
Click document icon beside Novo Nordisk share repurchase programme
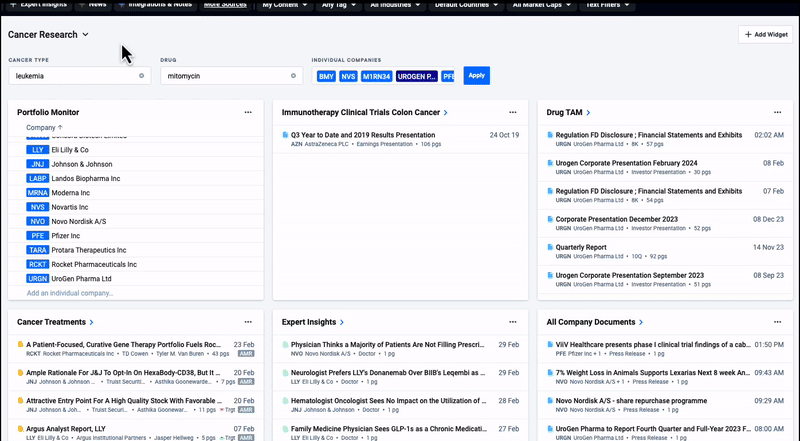(550, 401)
